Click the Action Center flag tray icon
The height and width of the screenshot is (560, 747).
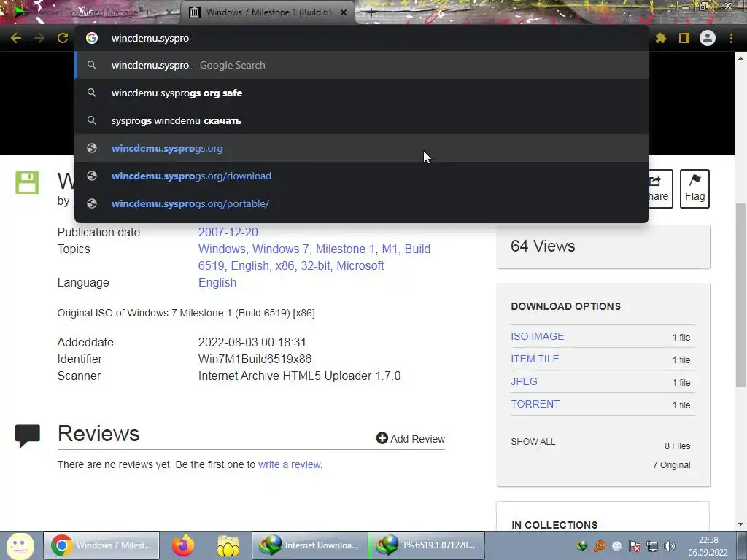[x=635, y=546]
